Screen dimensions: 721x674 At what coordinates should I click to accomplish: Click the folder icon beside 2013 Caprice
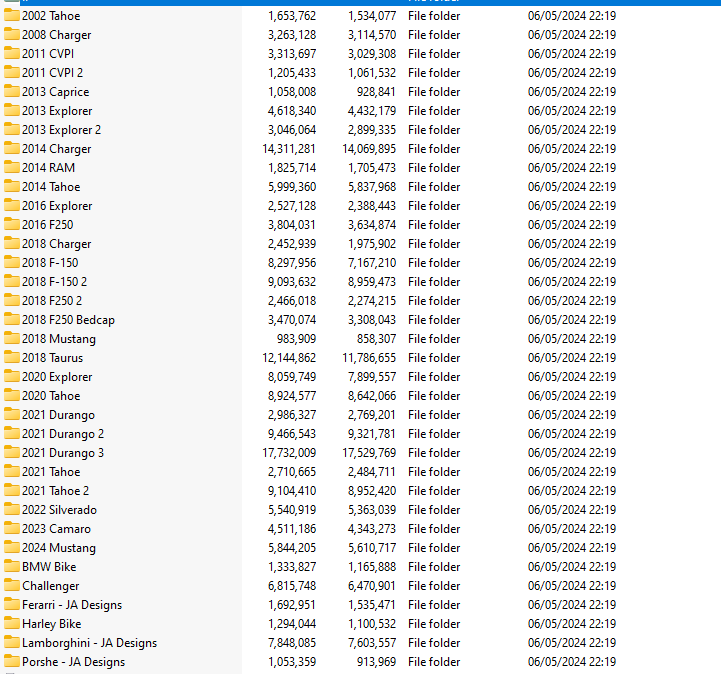[x=11, y=91]
